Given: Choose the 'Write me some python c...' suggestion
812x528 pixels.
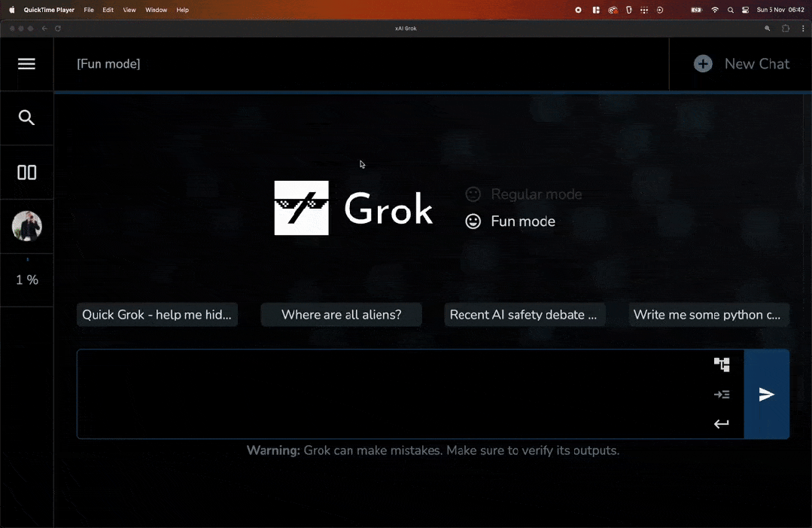Looking at the screenshot, I should [709, 315].
